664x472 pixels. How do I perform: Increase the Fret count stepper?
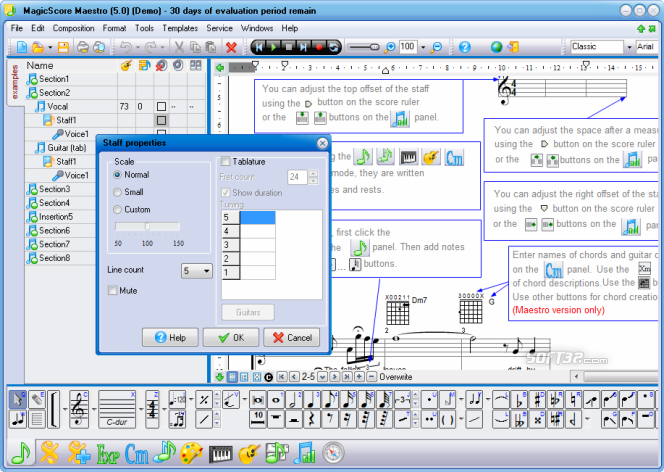[313, 173]
